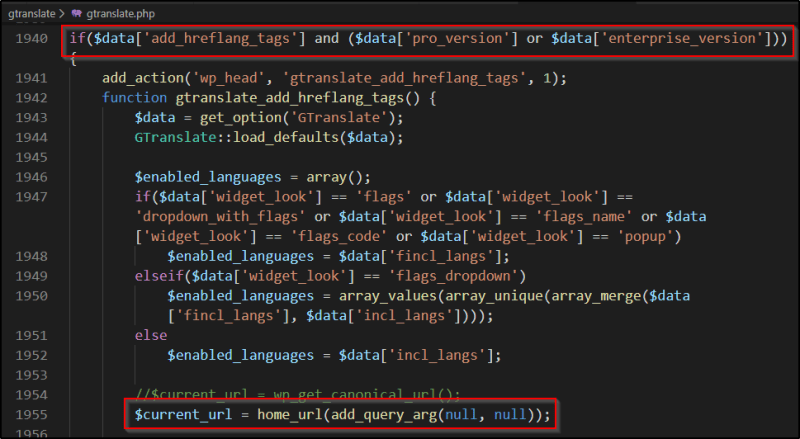Click line number 1945
The image size is (800, 439).
[x=32, y=158]
